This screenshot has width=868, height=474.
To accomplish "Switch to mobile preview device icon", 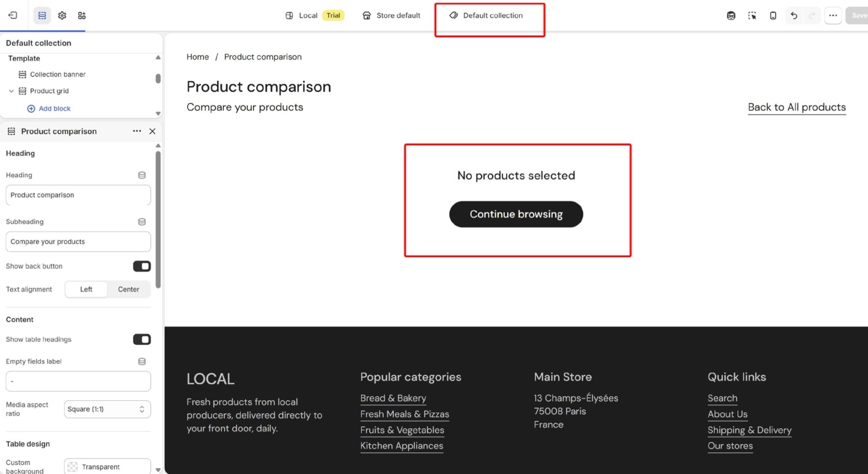I will (x=773, y=15).
